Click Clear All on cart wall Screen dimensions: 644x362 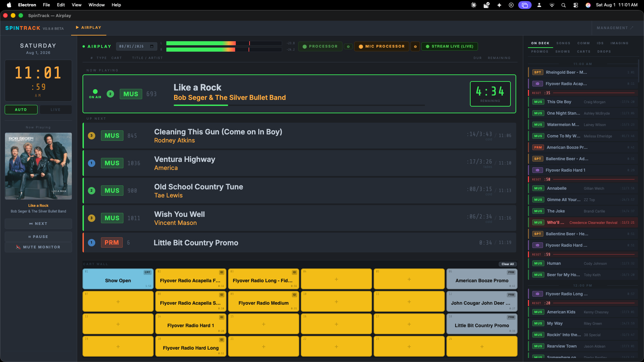(507, 264)
